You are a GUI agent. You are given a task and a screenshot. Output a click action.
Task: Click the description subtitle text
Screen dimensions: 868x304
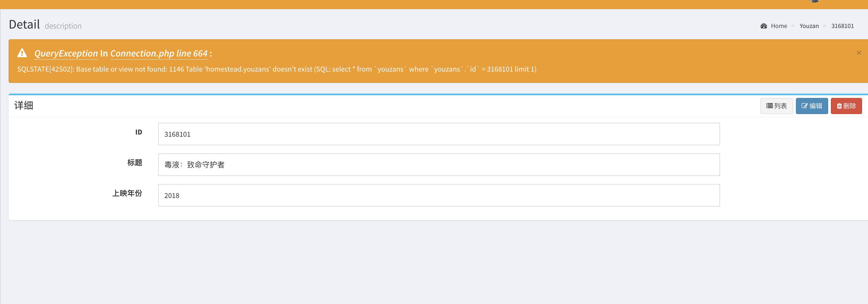click(x=63, y=26)
